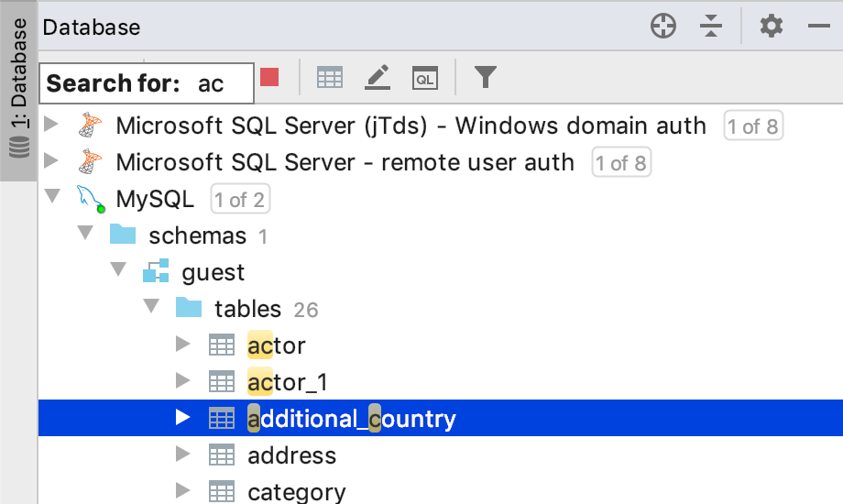Collapse the tables folder
This screenshot has height=504, width=843.
click(x=151, y=305)
